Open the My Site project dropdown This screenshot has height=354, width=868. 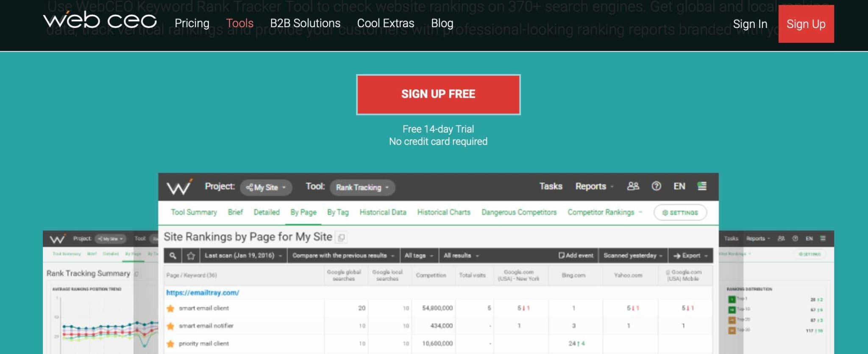(x=266, y=188)
